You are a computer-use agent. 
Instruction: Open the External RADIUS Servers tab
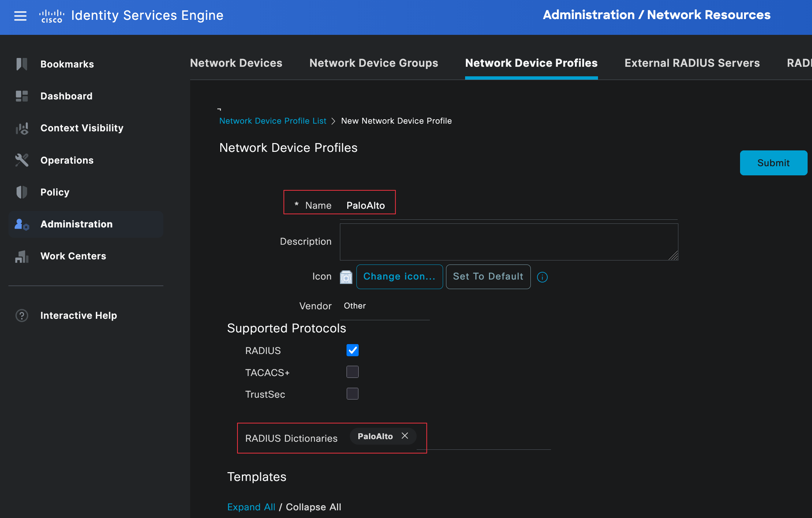(x=692, y=63)
